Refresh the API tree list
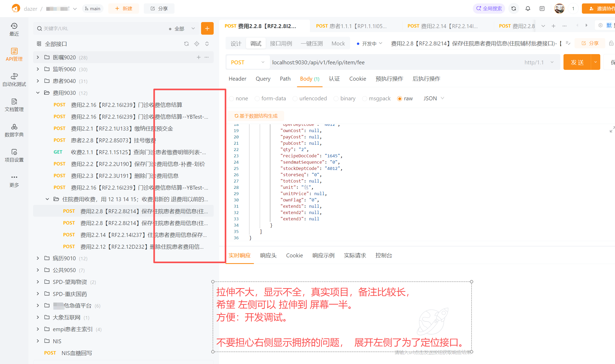615x364 pixels. click(187, 44)
